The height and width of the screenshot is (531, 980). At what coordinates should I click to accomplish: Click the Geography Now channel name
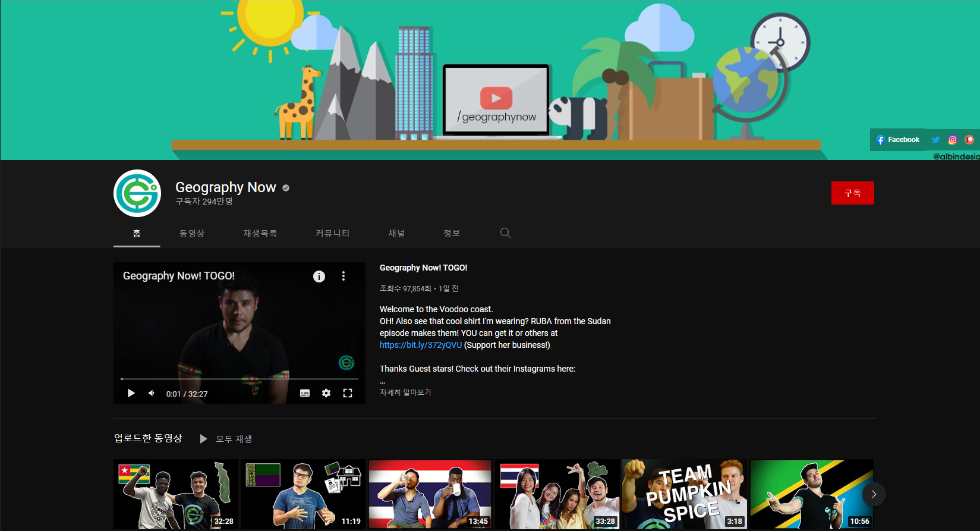point(226,187)
